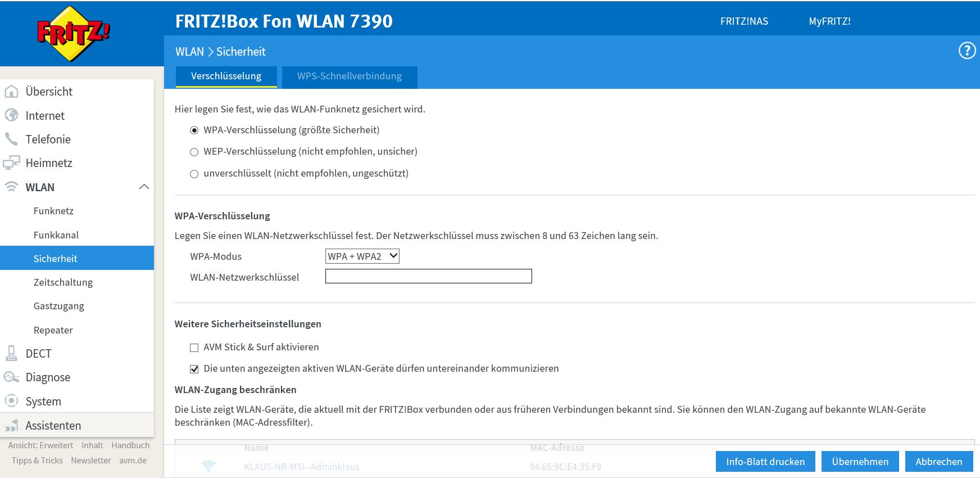Image resolution: width=980 pixels, height=478 pixels.
Task: Open Gastzugang in WLAN submenu
Action: (x=59, y=306)
